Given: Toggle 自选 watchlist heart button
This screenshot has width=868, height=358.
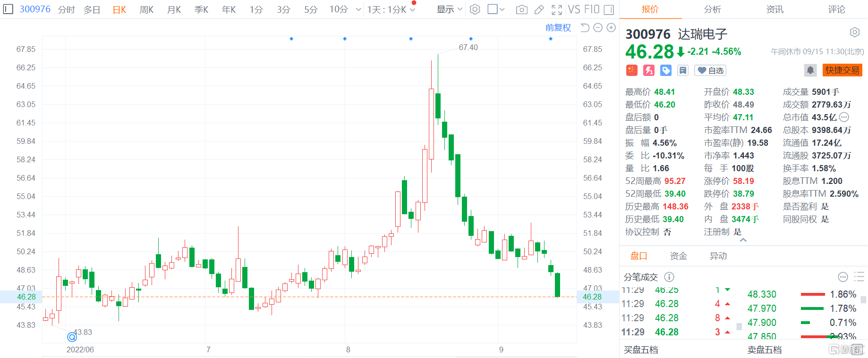Looking at the screenshot, I should pos(710,70).
